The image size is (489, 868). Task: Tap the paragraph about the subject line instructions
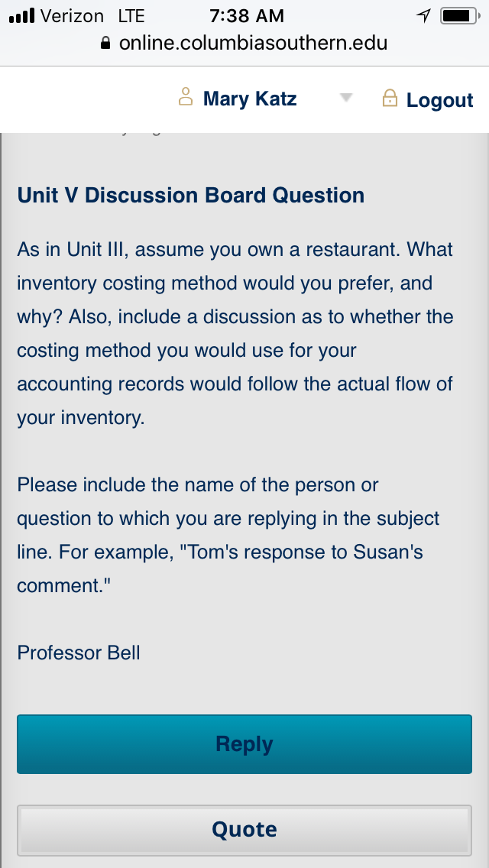(228, 535)
